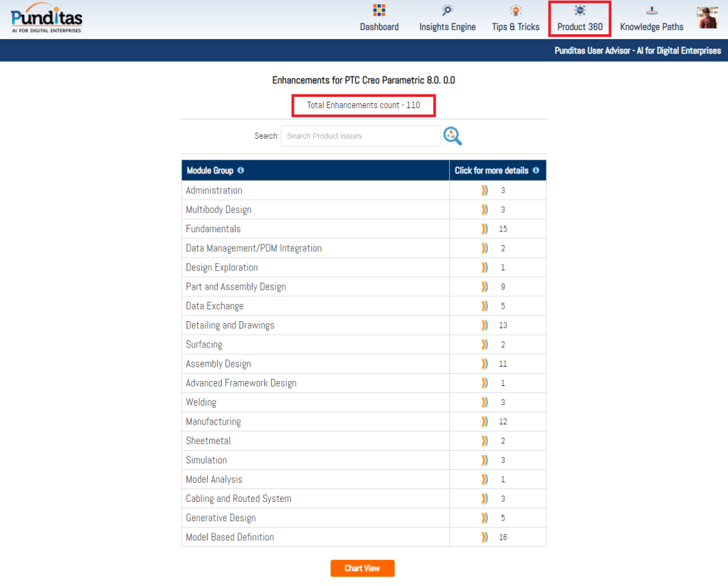Open the user profile avatar

click(707, 18)
